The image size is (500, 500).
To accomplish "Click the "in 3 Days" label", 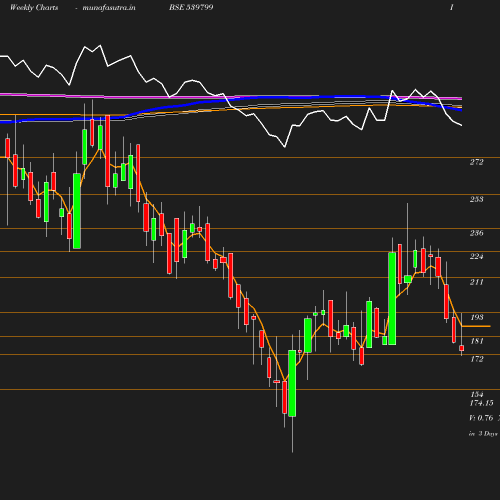I will 483,434.
